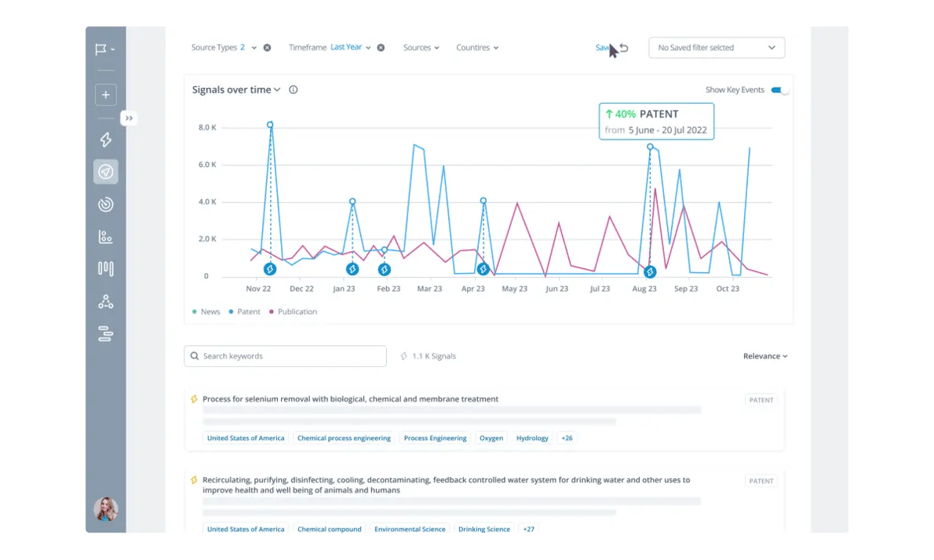This screenshot has width=934, height=560.
Task: Click the bar chart analytics icon in sidebar
Action: tap(106, 236)
